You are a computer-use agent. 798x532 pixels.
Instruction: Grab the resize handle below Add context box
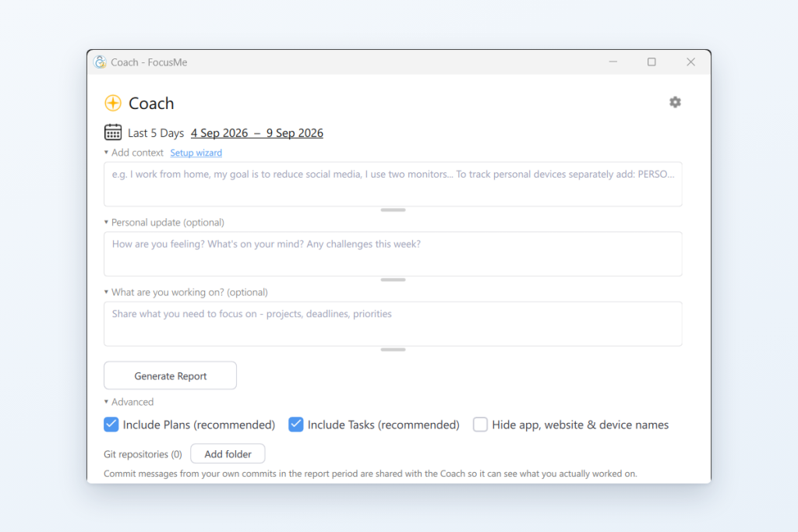(x=393, y=210)
